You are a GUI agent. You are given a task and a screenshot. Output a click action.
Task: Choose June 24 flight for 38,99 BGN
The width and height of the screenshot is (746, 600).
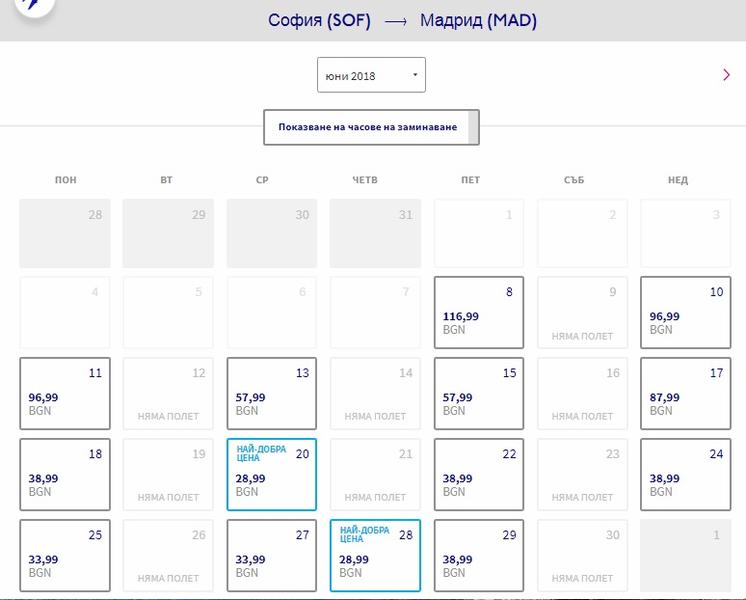click(686, 474)
